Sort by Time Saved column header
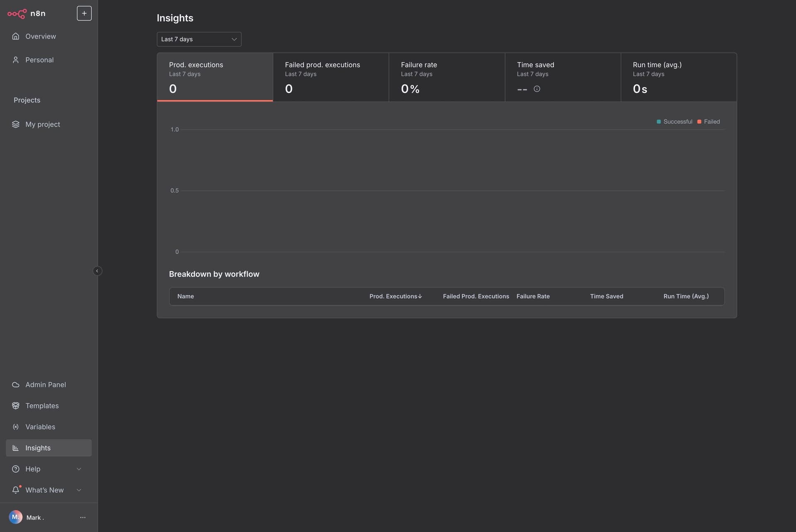The width and height of the screenshot is (796, 532). pyautogui.click(x=607, y=296)
